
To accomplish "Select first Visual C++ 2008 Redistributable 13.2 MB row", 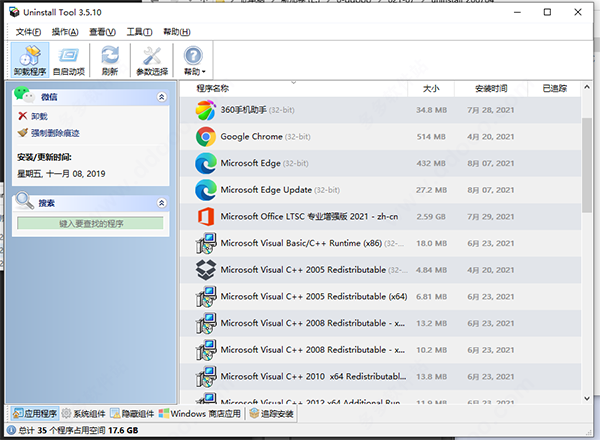I will pos(381,323).
